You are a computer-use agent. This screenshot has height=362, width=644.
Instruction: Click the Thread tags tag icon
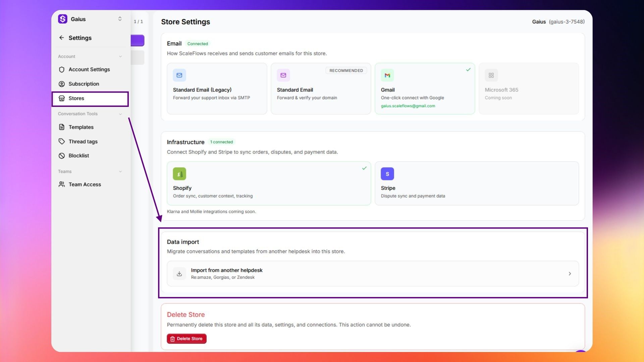(62, 141)
